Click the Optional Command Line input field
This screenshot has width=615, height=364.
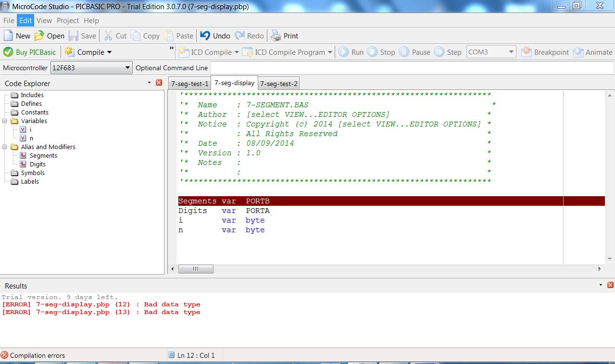(412, 68)
